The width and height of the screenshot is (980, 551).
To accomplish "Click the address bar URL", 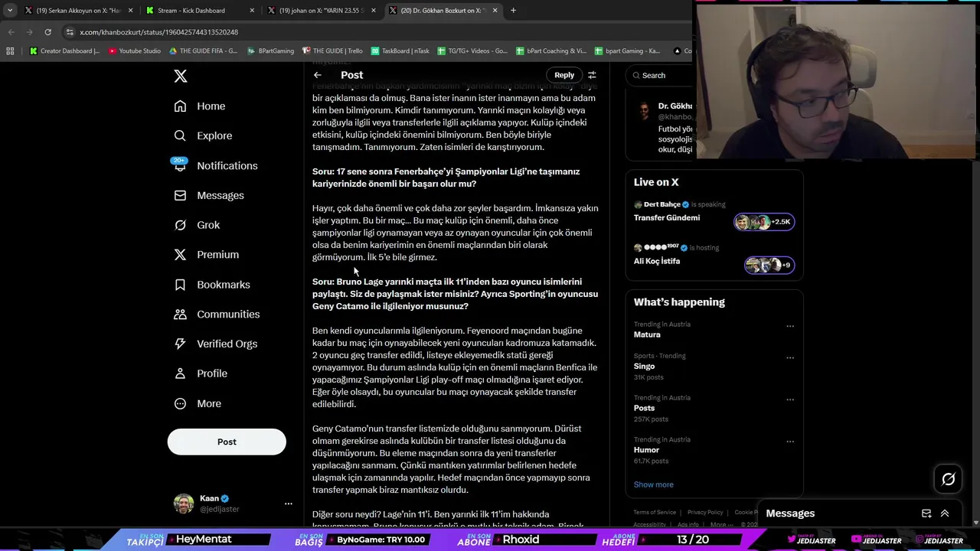I will coord(159,32).
